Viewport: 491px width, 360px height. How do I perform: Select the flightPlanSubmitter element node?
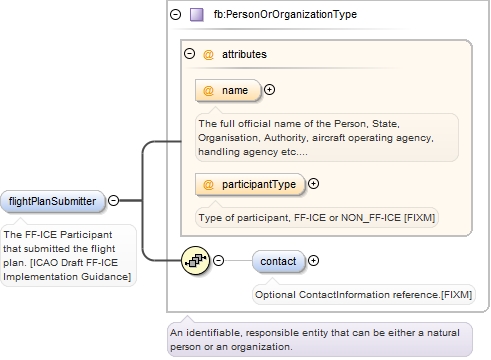[53, 201]
